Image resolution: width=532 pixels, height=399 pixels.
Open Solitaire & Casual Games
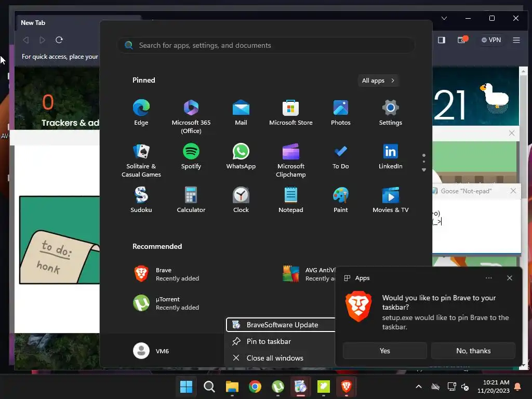coord(141,160)
